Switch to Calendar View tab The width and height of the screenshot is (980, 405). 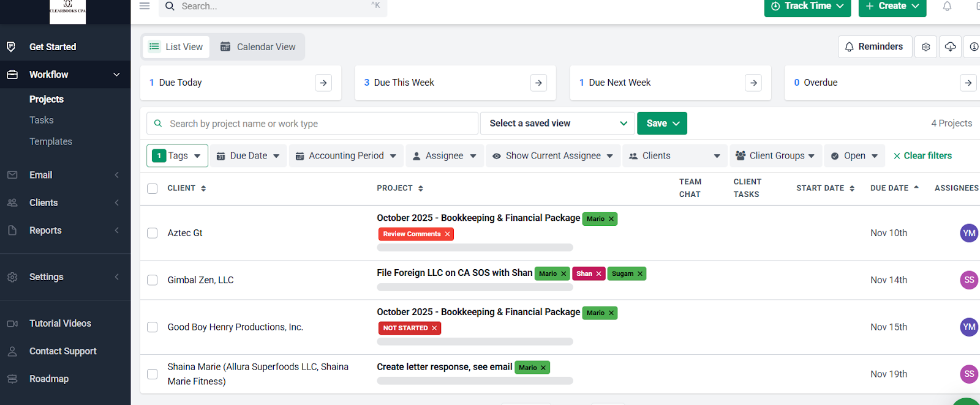(258, 47)
